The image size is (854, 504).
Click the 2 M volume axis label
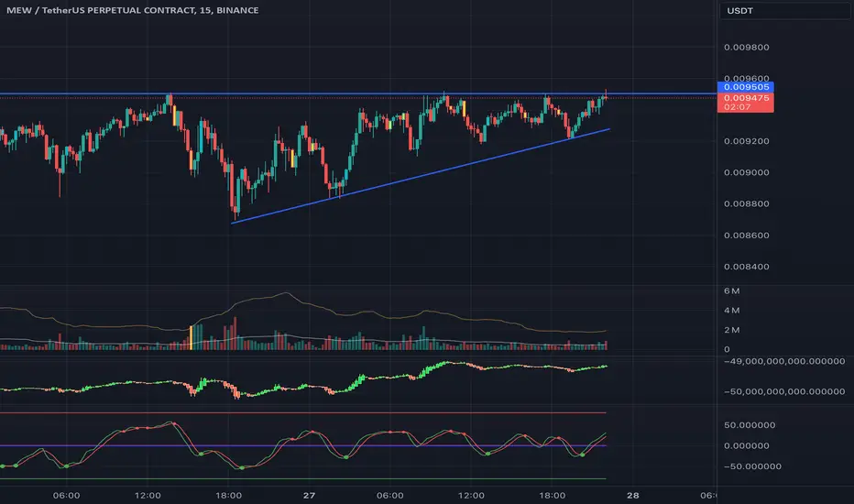coord(731,330)
